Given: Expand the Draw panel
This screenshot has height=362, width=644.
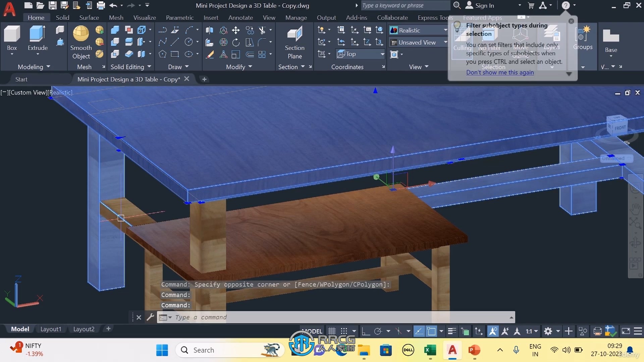Looking at the screenshot, I should 178,67.
